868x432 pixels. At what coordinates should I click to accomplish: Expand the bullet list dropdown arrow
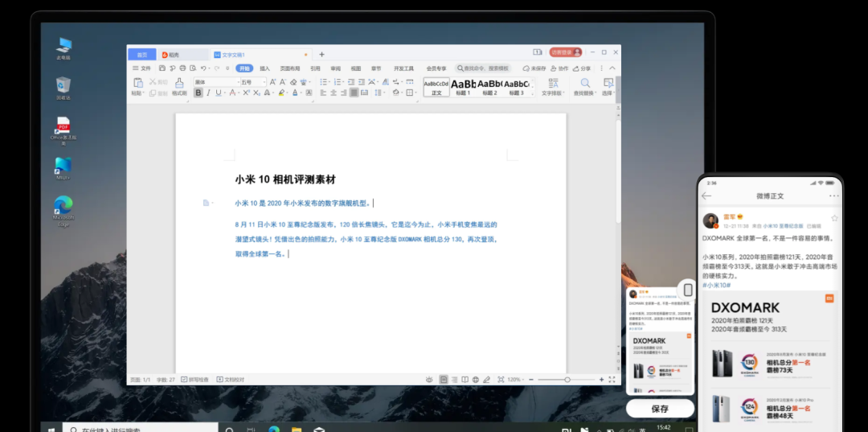(330, 82)
